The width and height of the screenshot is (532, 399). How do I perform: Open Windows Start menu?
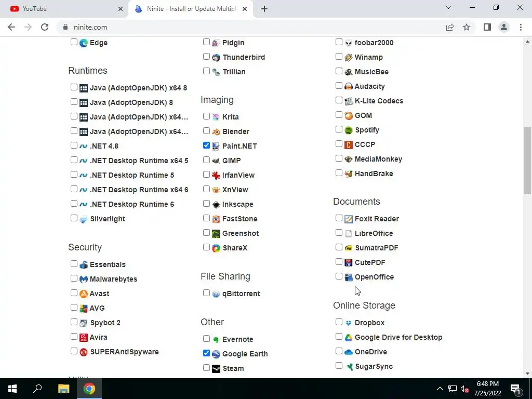coord(12,389)
